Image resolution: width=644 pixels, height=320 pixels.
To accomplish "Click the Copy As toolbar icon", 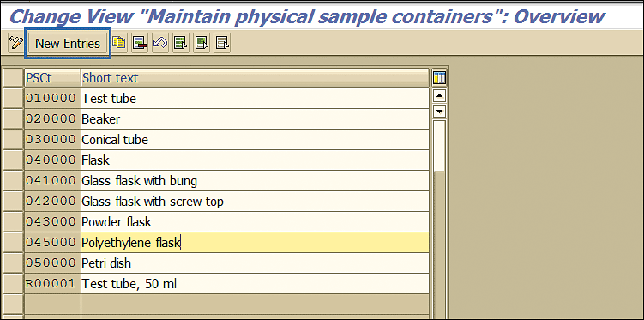I will click(x=119, y=43).
